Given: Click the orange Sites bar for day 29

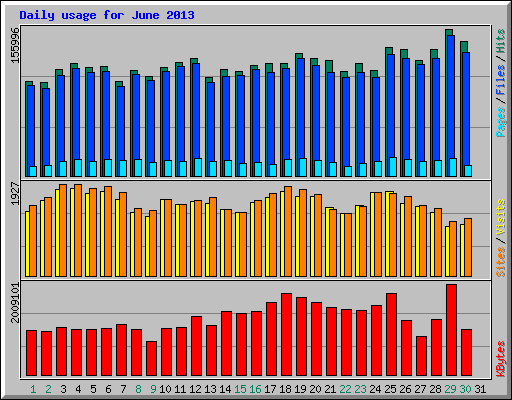Looking at the screenshot, I should coord(453,249).
